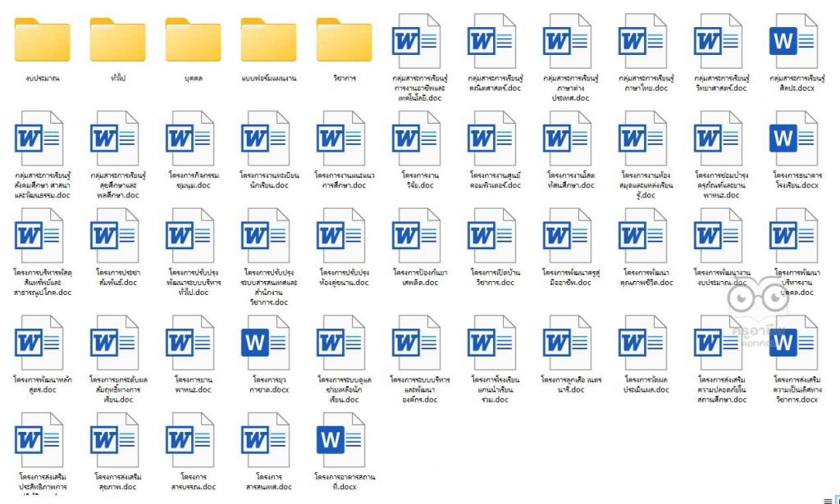Select the โครงการงานโสตทัศนศึกษา.doc file
The width and height of the screenshot is (840, 504).
568,138
